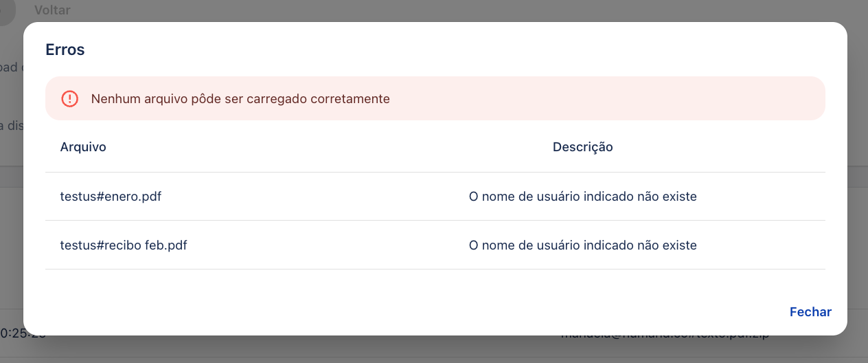Click the "Nenhum arquivo pôde ser carregado" message
This screenshot has height=363, width=868.
click(x=240, y=99)
